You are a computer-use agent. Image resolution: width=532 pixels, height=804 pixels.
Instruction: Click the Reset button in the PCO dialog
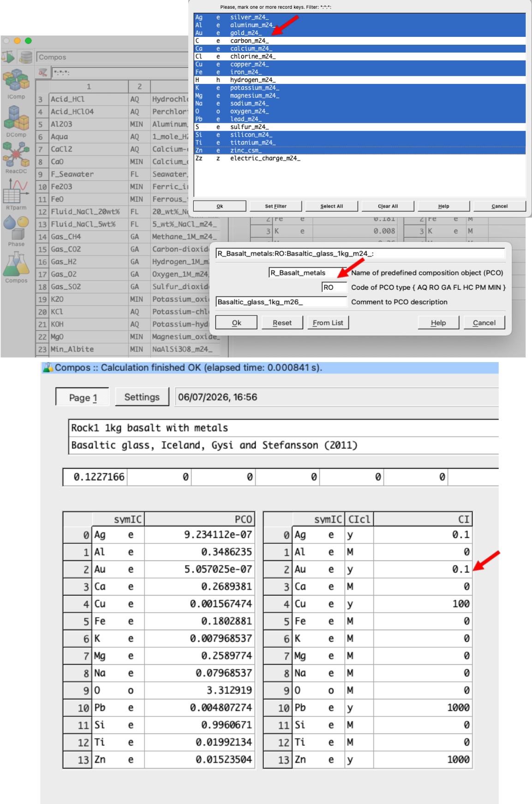tap(282, 323)
